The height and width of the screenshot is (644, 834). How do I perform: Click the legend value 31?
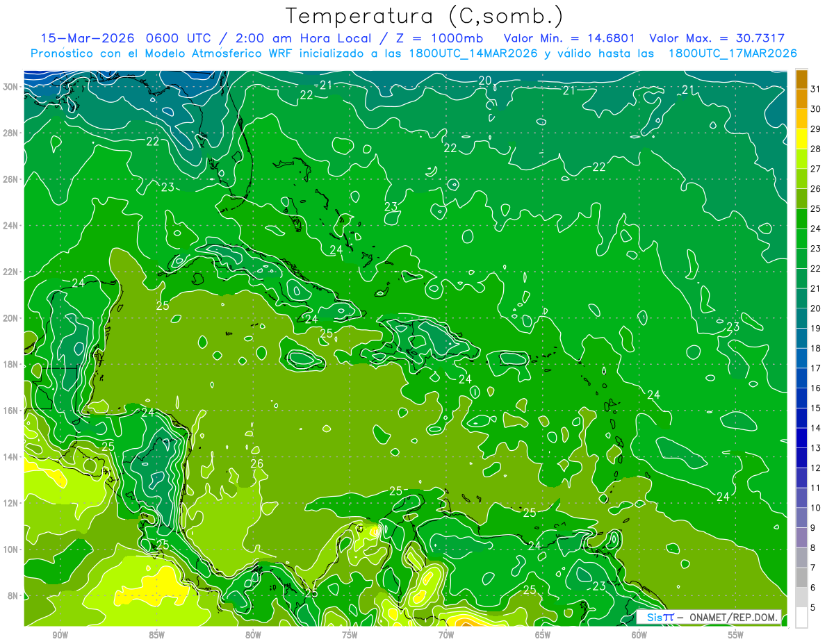pyautogui.click(x=815, y=89)
